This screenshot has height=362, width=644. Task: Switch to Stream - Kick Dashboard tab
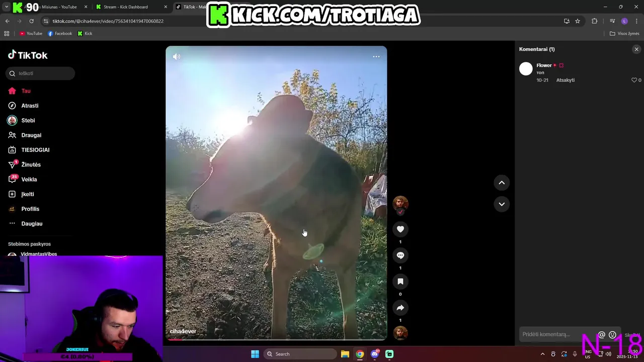click(x=126, y=7)
